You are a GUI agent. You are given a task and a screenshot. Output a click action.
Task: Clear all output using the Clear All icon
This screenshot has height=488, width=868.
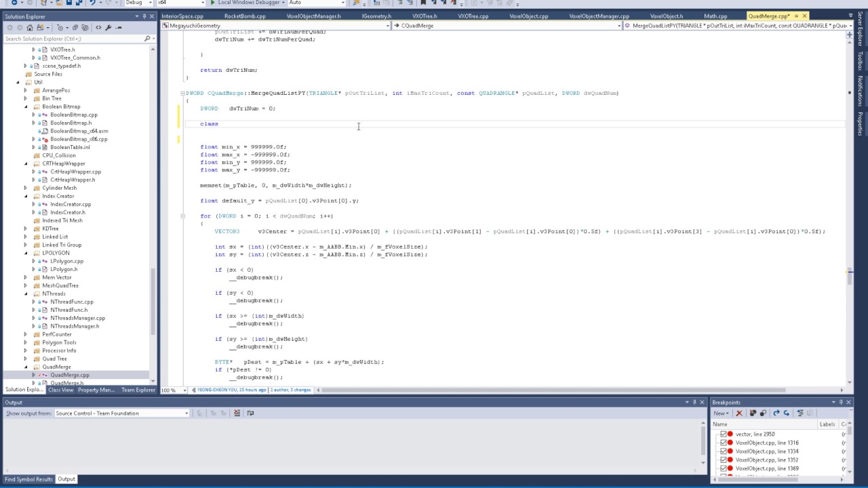237,413
